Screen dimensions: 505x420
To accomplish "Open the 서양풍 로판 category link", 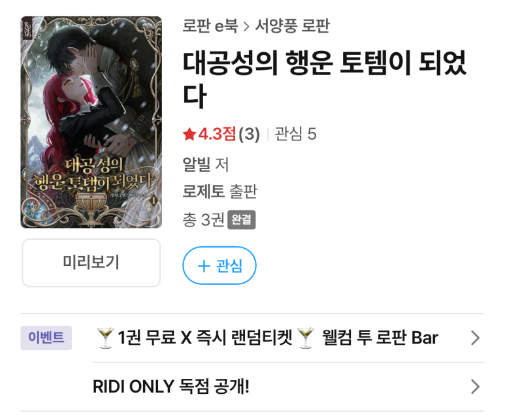I will 292,25.
